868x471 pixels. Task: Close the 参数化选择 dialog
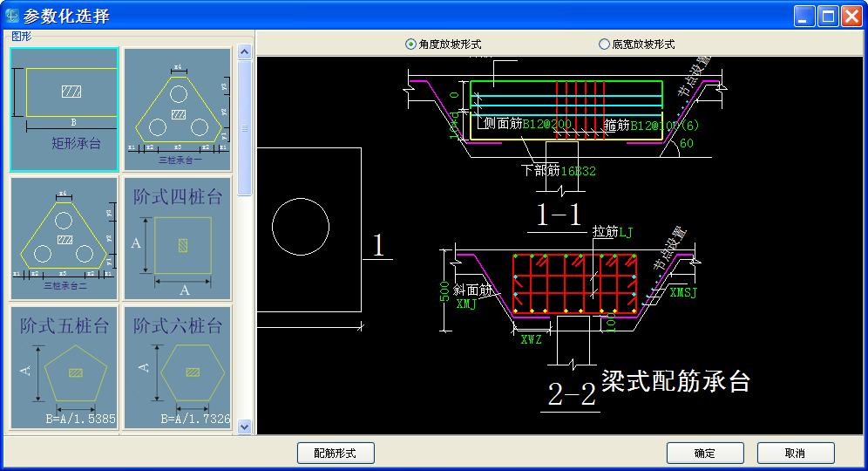852,16
